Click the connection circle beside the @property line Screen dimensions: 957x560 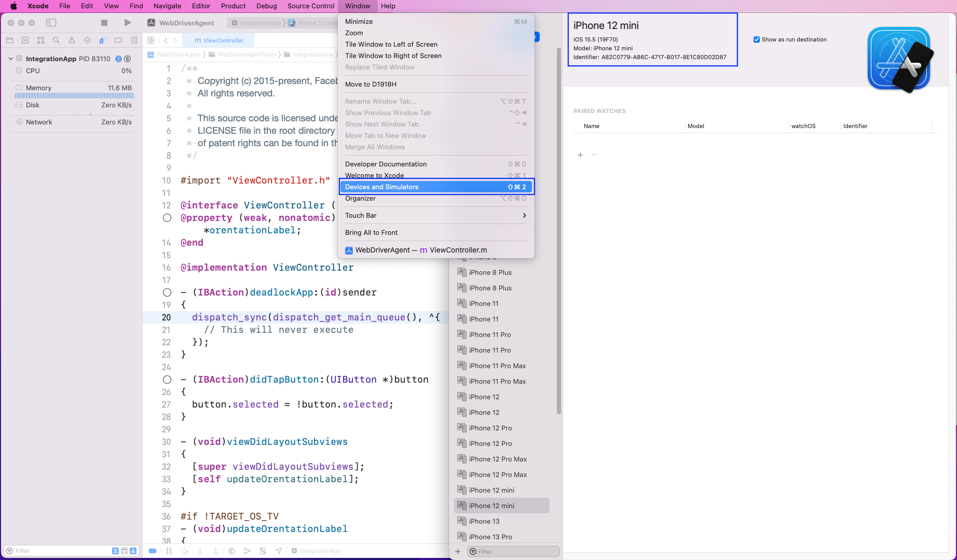click(167, 218)
